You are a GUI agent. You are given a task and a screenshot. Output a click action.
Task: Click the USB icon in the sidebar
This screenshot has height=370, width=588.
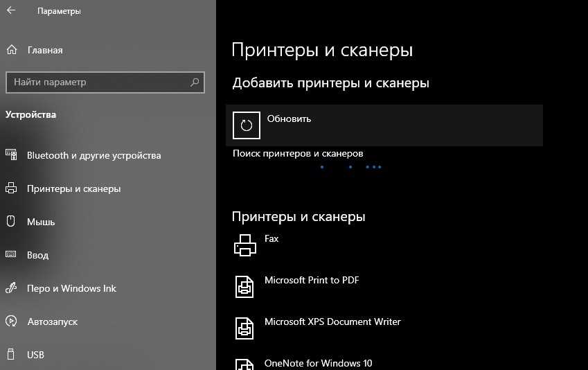coord(11,355)
